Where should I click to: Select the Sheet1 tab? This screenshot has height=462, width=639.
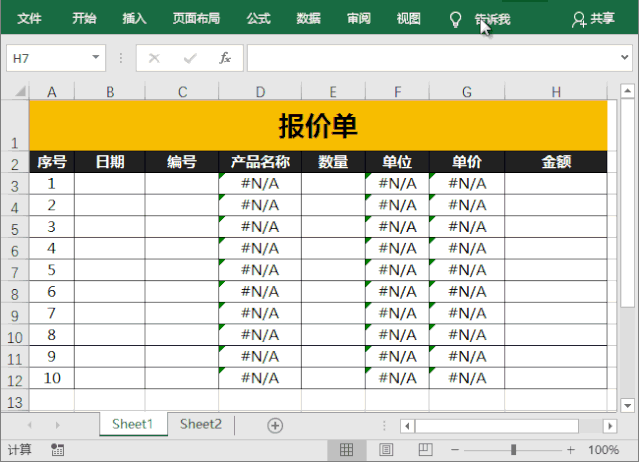[132, 425]
